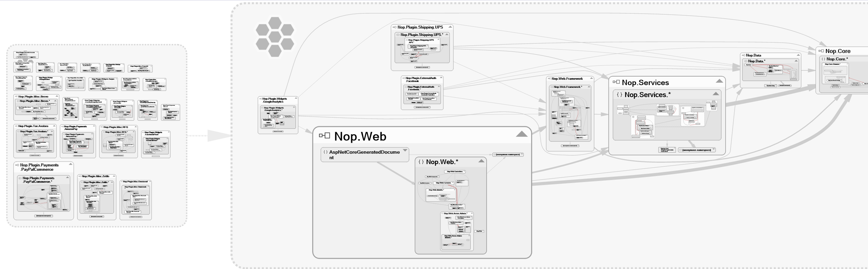
Task: Click the Nop.Core assembly icon
Action: pos(821,51)
